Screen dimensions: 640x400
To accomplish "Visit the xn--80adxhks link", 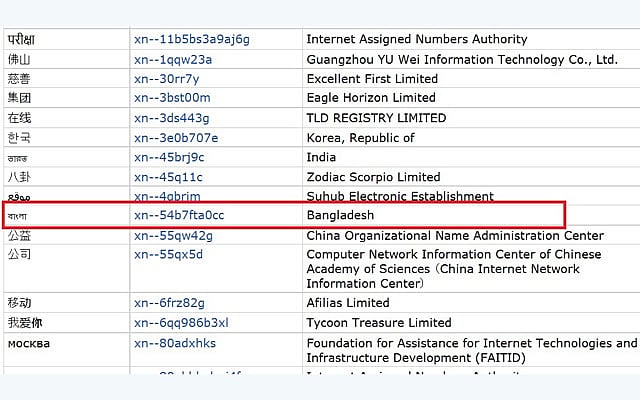I will click(x=175, y=343).
